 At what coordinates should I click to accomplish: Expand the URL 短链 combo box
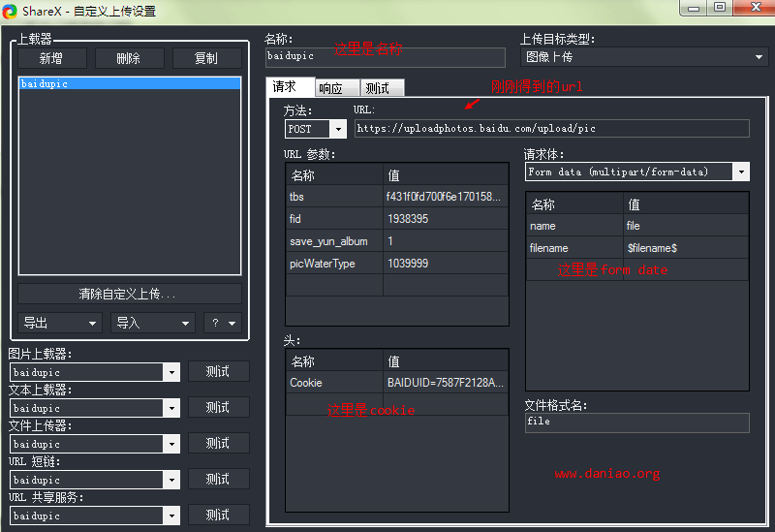tap(171, 480)
